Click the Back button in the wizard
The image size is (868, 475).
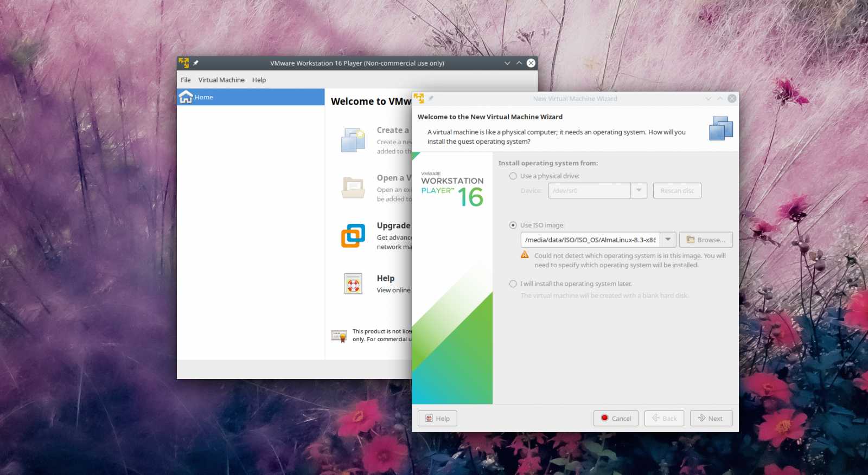[664, 418]
